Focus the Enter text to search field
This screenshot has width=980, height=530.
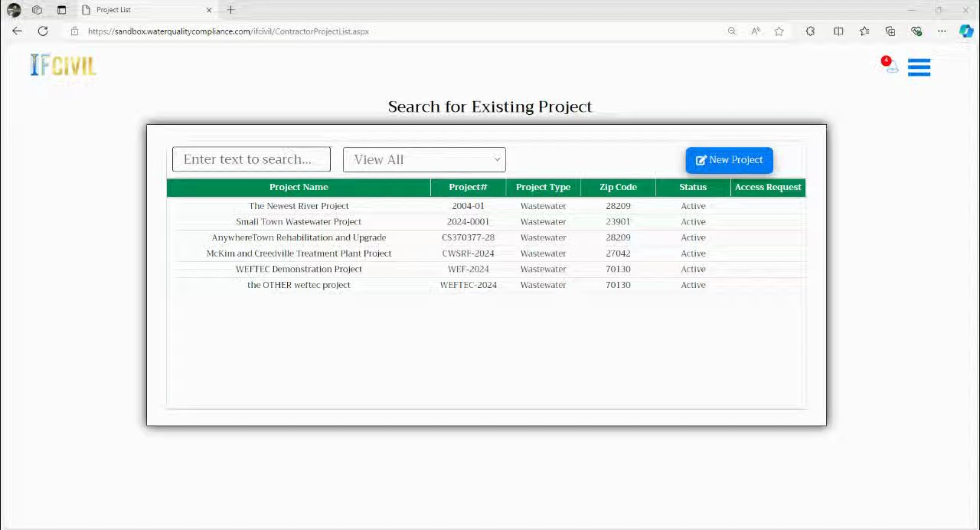pos(251,159)
